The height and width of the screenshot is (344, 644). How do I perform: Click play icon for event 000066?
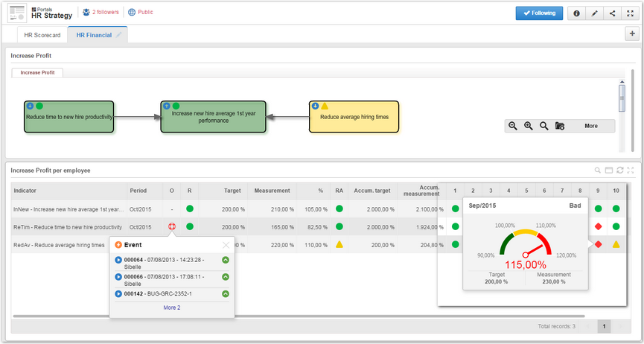(118, 277)
